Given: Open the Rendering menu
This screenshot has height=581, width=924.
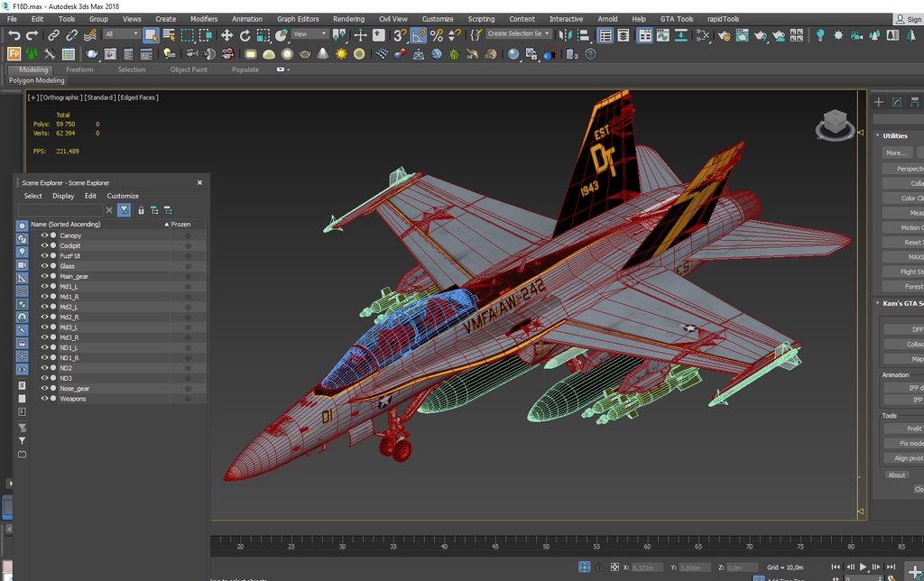Looking at the screenshot, I should [x=348, y=19].
